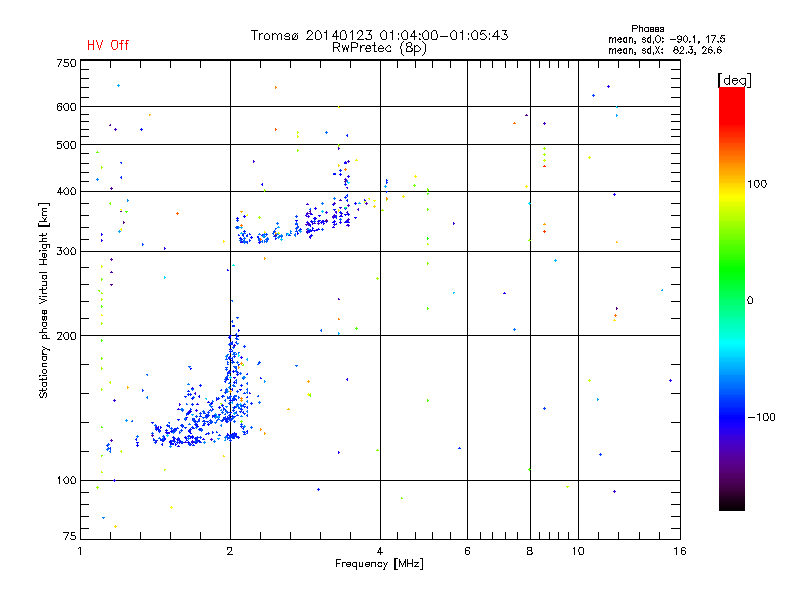Viewport: 800px width, 600px height.
Task: Click the "[deg]" colorbar unit label
Action: 734,80
